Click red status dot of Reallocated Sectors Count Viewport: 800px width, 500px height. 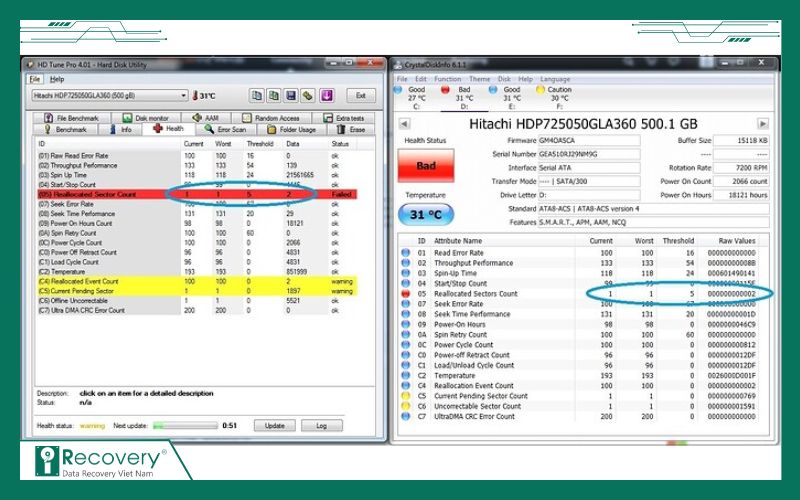click(x=406, y=293)
